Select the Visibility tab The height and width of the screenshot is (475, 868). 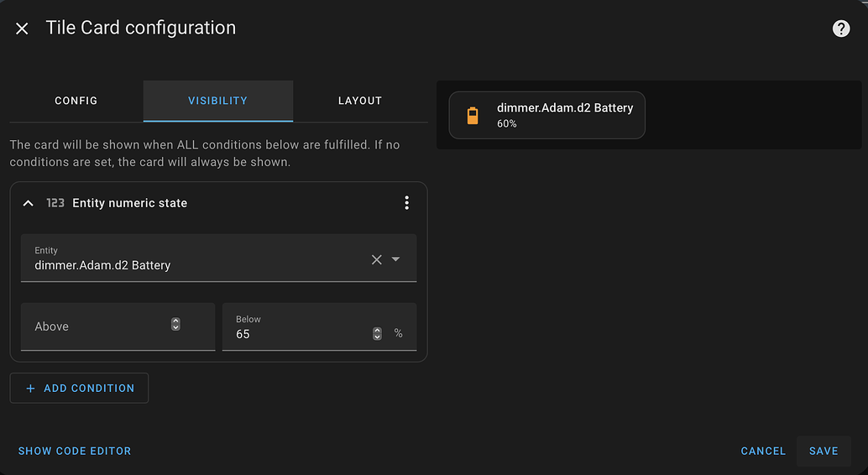[218, 101]
